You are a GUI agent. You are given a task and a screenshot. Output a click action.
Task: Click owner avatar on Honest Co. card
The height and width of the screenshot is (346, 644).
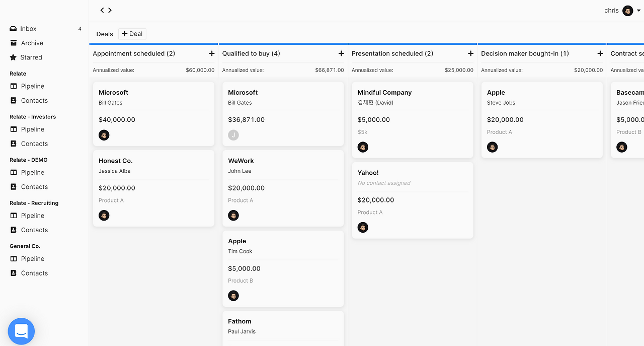[104, 216]
